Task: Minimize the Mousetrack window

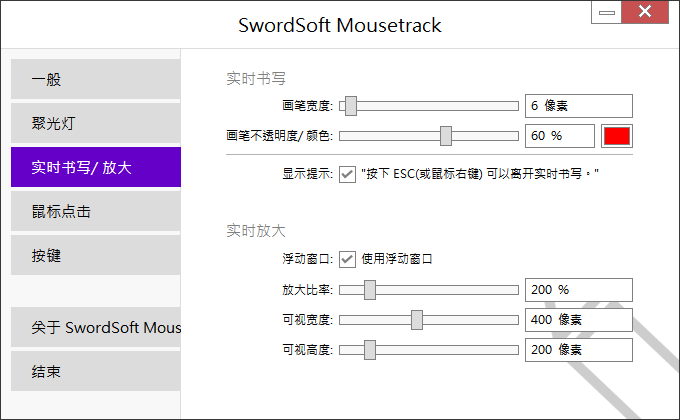Action: [x=606, y=12]
